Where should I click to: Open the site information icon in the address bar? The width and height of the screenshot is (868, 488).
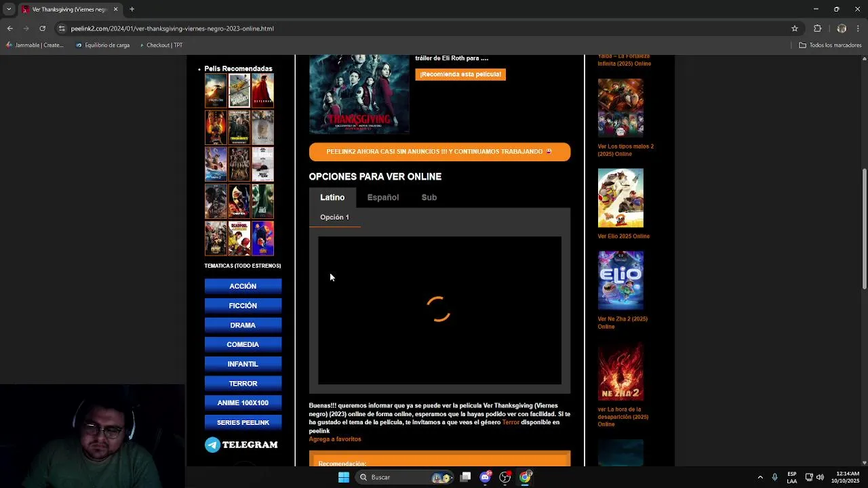pos(62,28)
